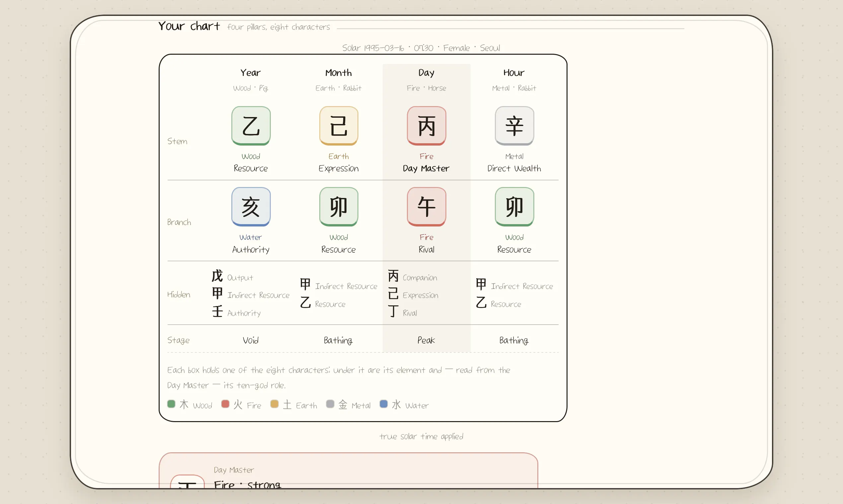843x504 pixels.
Task: Click the Day column header
Action: point(426,73)
